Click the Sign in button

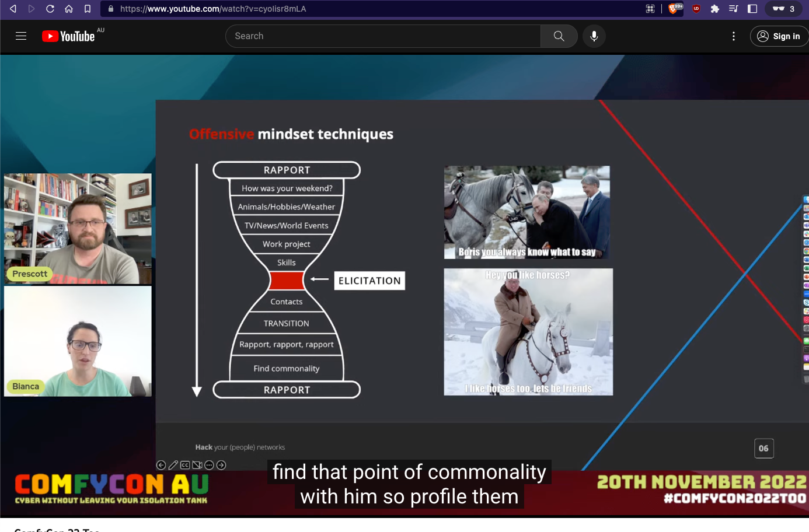(779, 36)
